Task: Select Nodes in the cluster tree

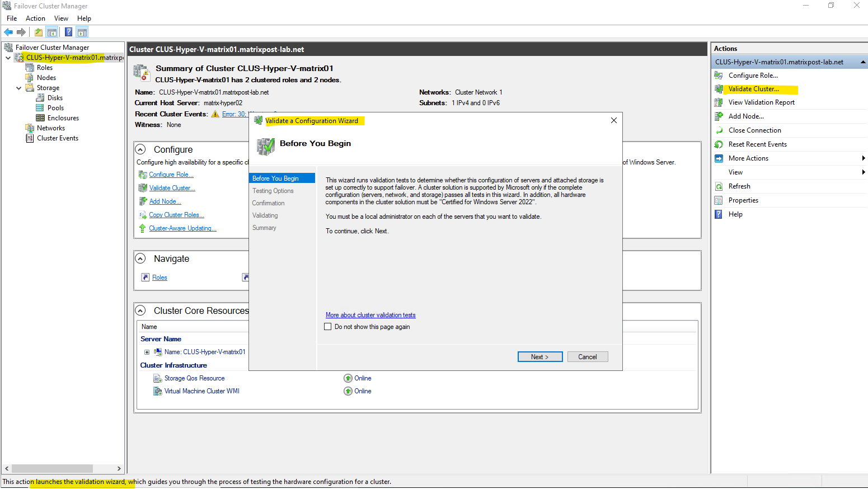Action: coord(46,78)
